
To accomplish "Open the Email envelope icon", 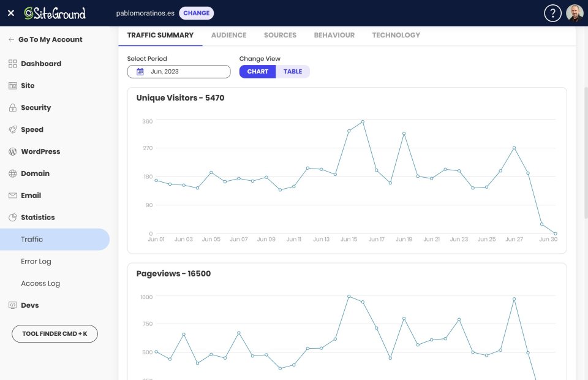I will tap(13, 195).
